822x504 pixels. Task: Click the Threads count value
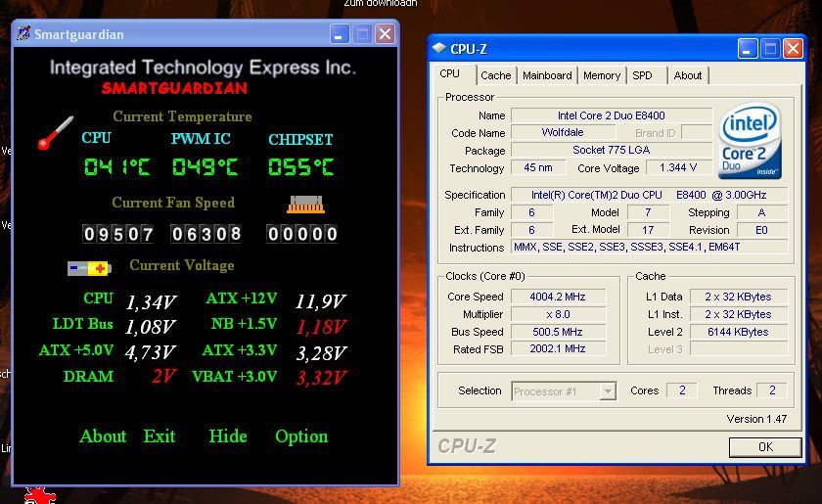point(772,390)
